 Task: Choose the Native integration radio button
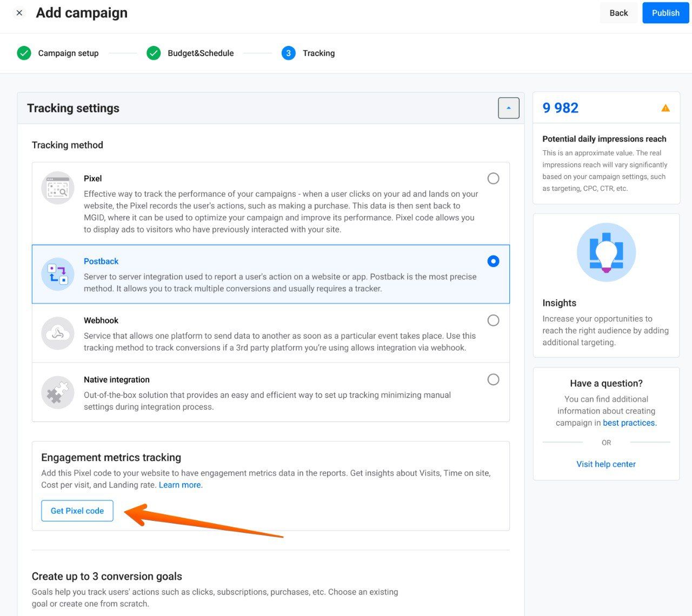coord(493,379)
